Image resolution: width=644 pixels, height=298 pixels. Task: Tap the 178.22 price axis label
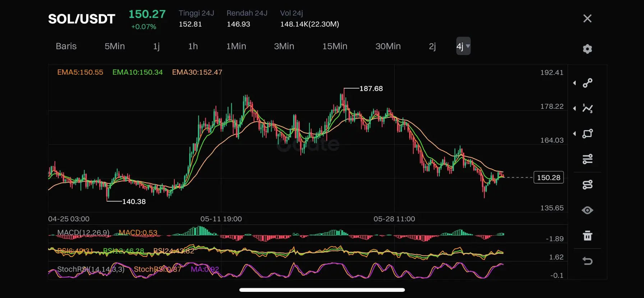(x=552, y=106)
